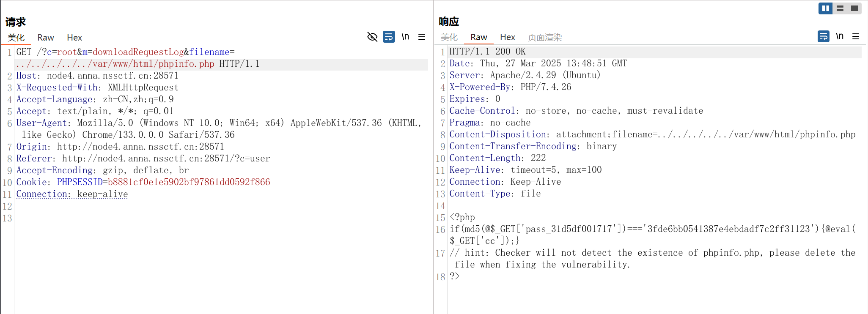Click the Content-Transfer-Encoding: binary header
This screenshot has height=314, width=868.
(x=533, y=146)
